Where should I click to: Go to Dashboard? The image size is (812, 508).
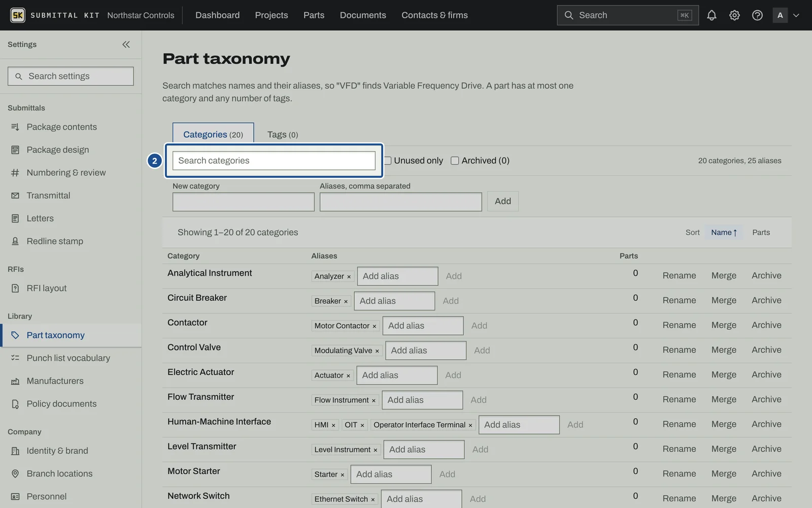click(x=217, y=15)
